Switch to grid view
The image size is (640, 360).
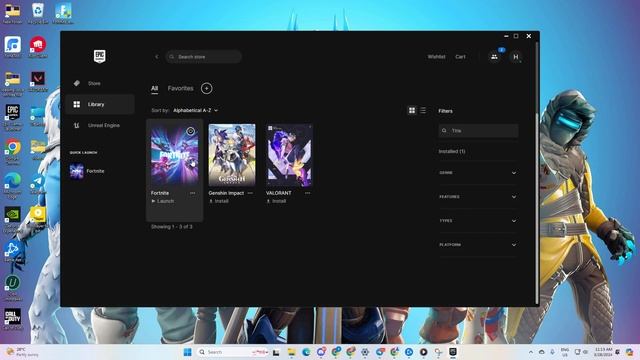412,111
